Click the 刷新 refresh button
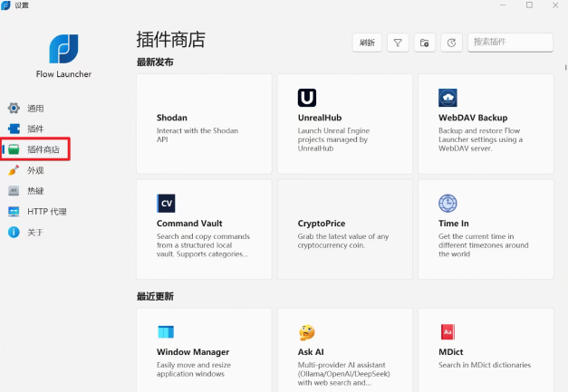Screen dimensions: 568x392 [x=367, y=43]
